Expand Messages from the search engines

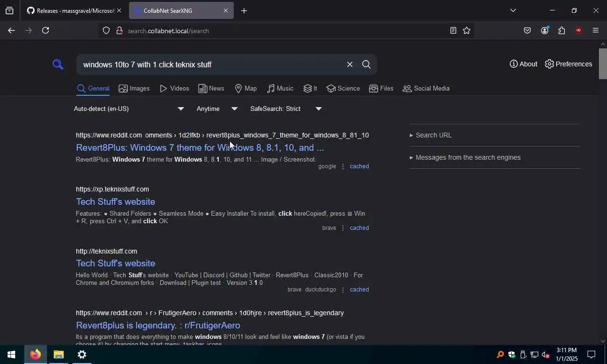click(x=465, y=158)
